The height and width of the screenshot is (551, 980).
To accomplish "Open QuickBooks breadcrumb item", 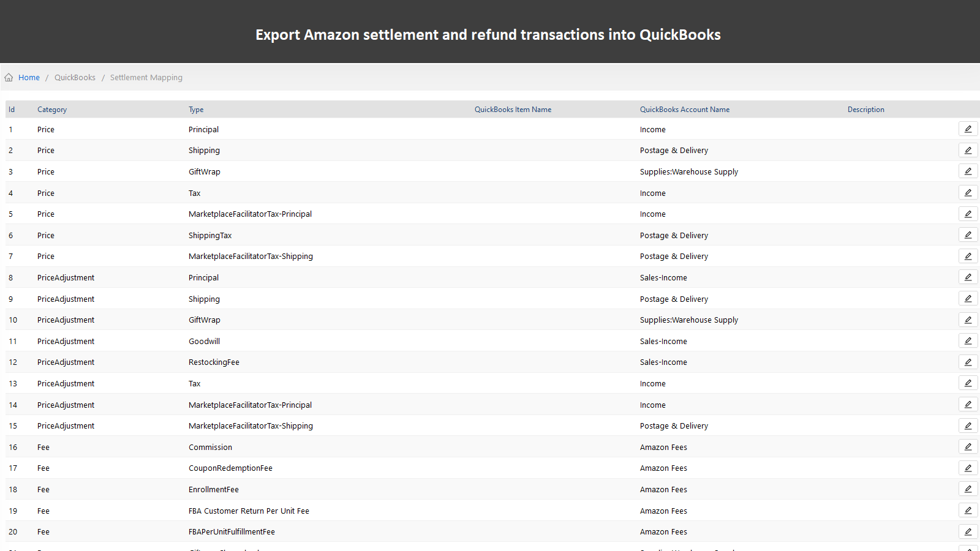I will point(75,77).
